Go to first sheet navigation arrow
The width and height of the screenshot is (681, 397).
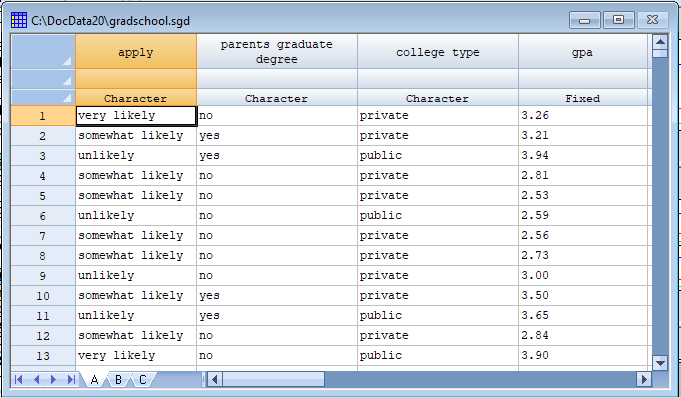click(x=19, y=380)
